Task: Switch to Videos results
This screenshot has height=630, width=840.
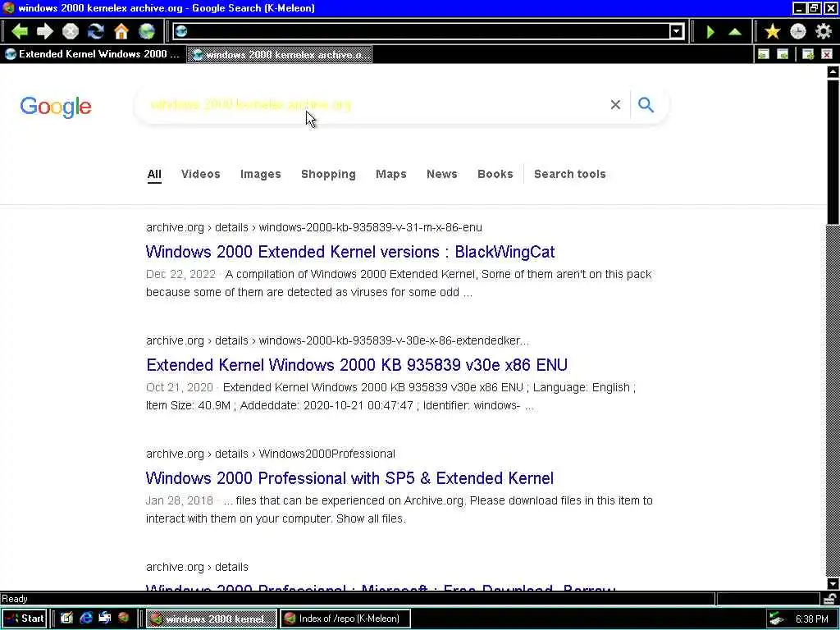Action: 201,174
